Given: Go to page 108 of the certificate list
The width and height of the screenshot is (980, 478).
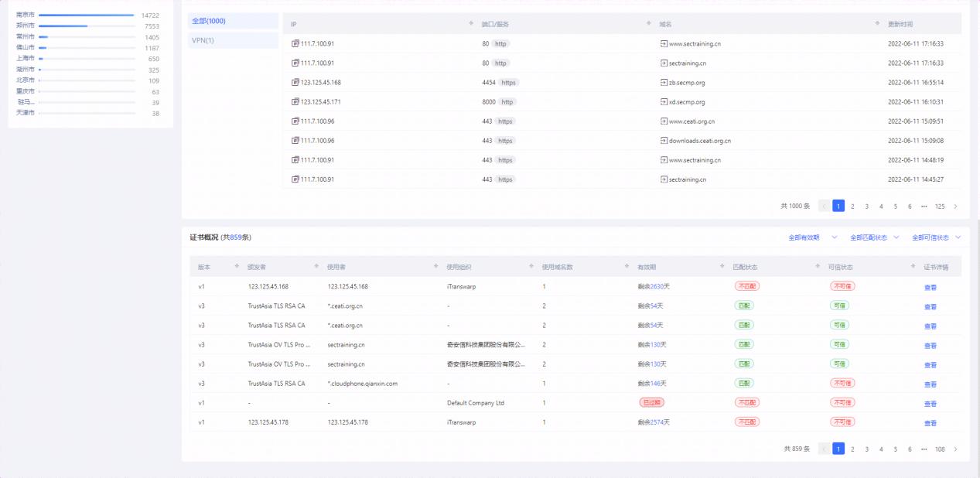Looking at the screenshot, I should point(939,449).
